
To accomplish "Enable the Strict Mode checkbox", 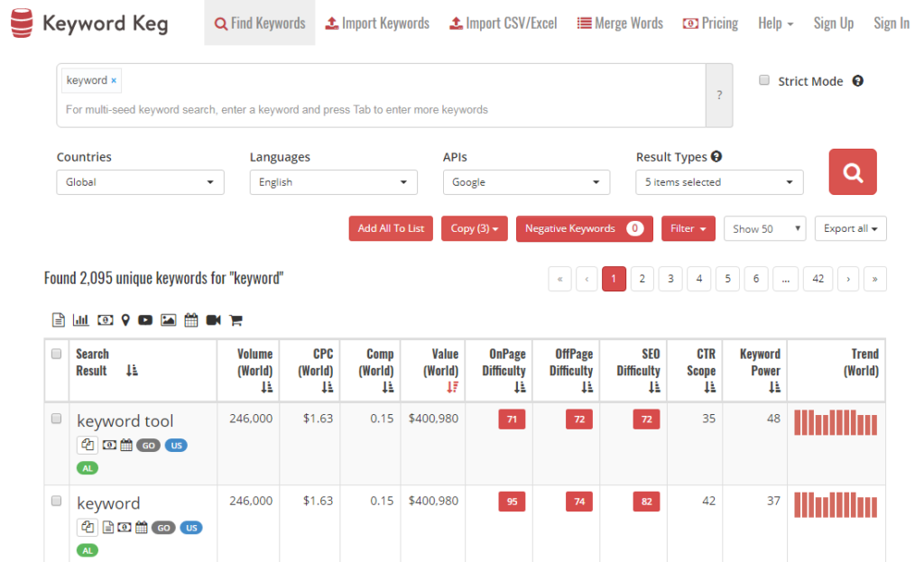I will click(764, 80).
